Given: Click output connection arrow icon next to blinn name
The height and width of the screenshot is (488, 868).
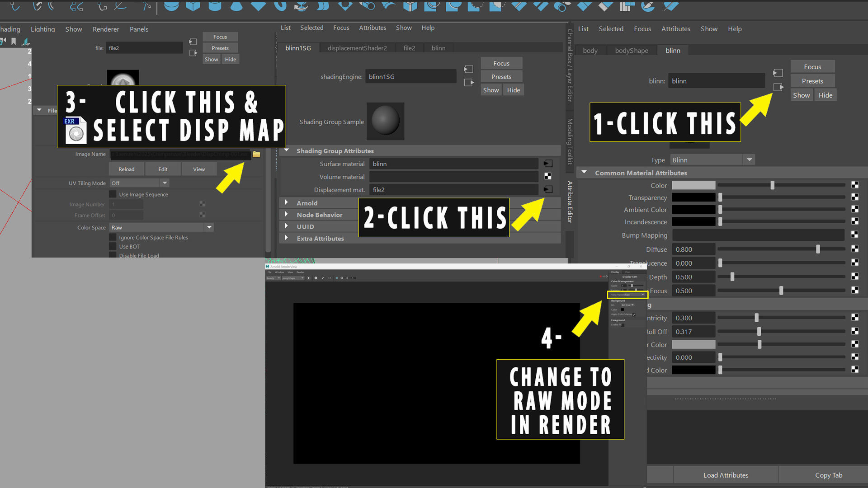Looking at the screenshot, I should [x=778, y=87].
